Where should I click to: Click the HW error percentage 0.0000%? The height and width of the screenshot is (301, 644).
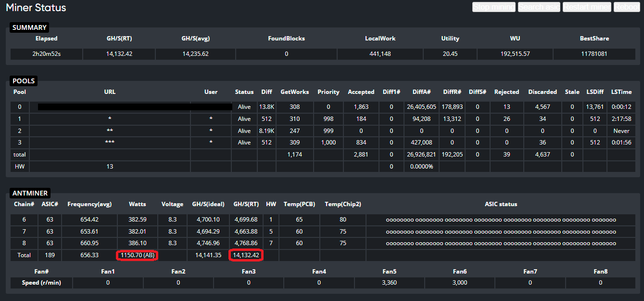coord(421,166)
